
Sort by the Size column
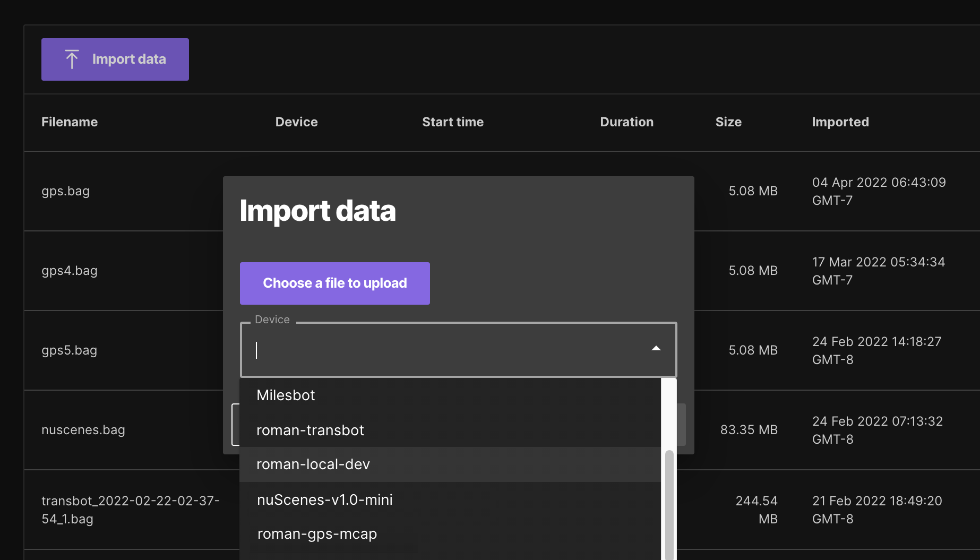[728, 122]
